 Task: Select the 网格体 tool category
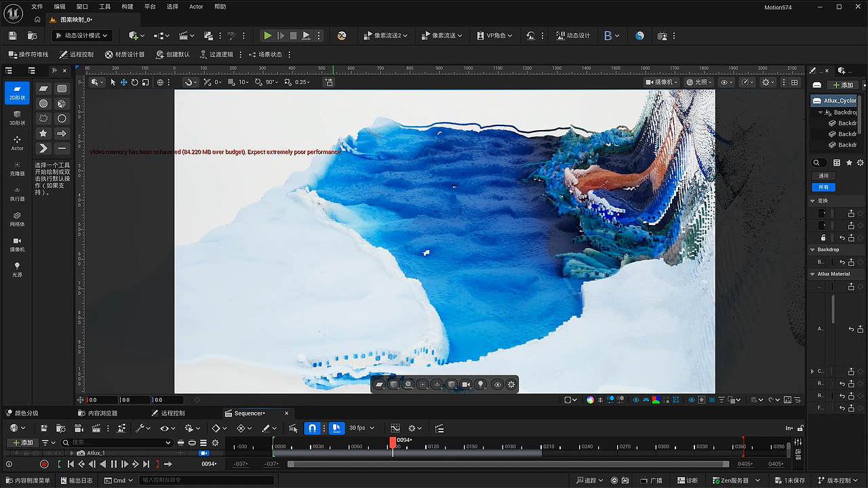tap(17, 219)
